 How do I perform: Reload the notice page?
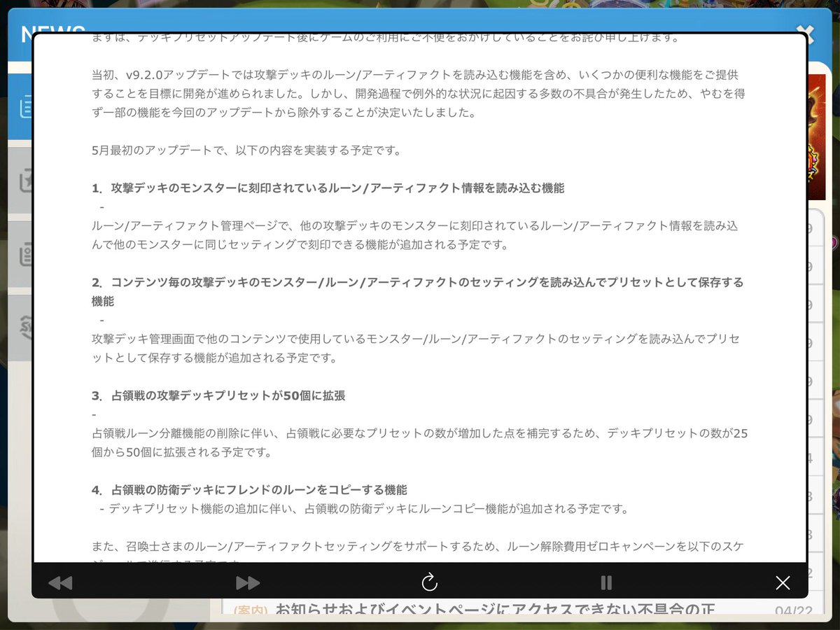429,582
